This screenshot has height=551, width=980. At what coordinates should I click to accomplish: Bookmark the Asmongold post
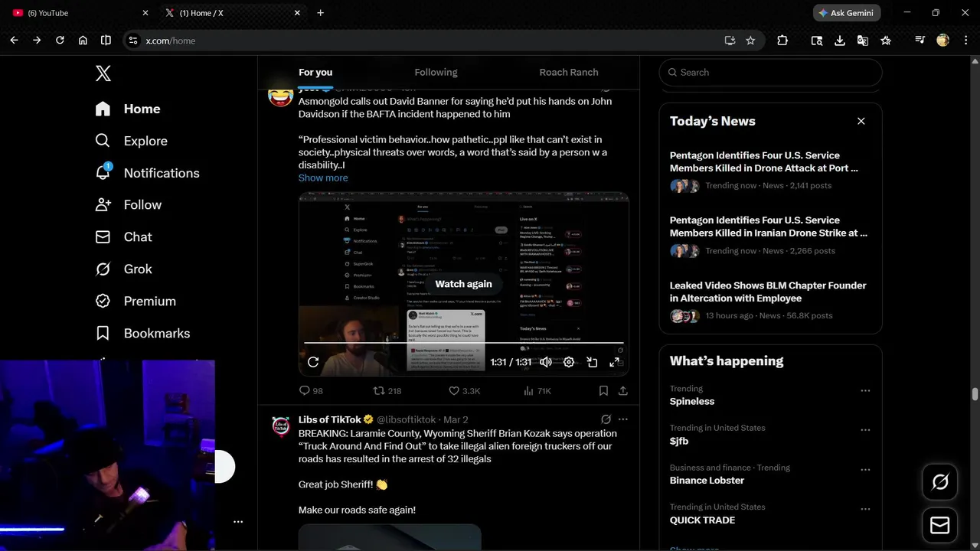pos(603,391)
